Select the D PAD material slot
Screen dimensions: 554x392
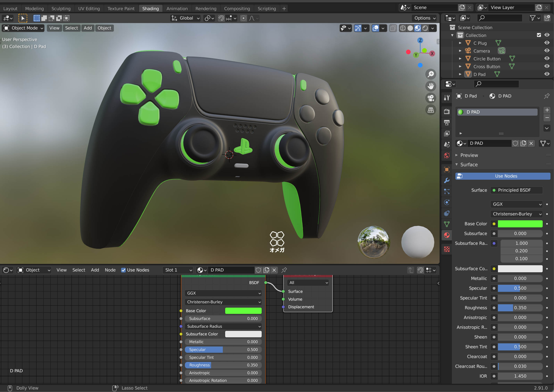click(497, 112)
